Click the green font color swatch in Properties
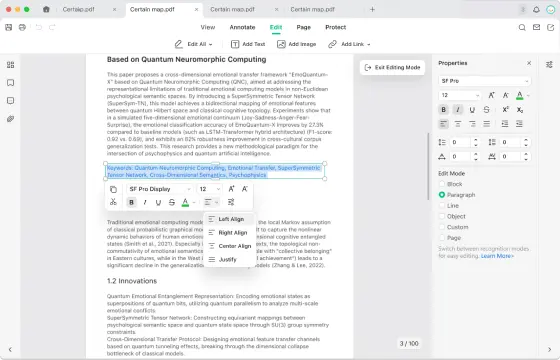 point(520,95)
